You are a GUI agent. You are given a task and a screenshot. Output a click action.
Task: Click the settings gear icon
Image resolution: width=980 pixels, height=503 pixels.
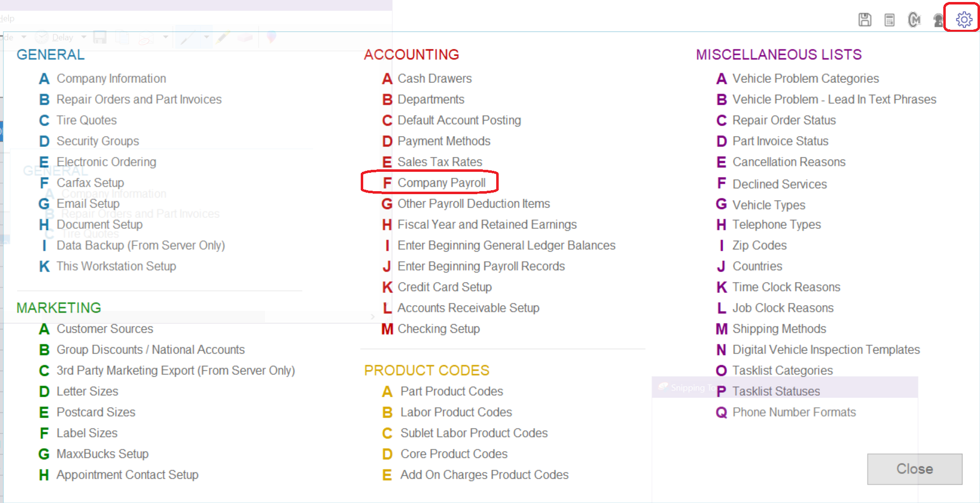tap(964, 19)
